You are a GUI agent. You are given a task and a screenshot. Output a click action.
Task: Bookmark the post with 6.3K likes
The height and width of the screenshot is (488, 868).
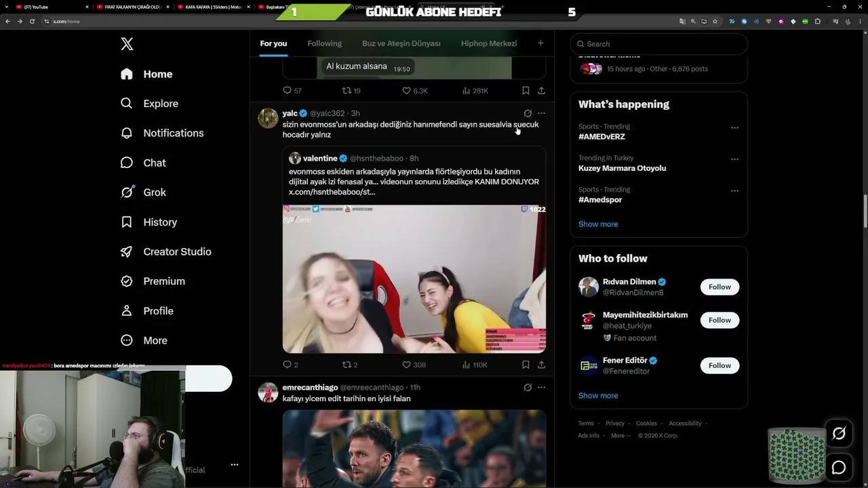point(526,91)
